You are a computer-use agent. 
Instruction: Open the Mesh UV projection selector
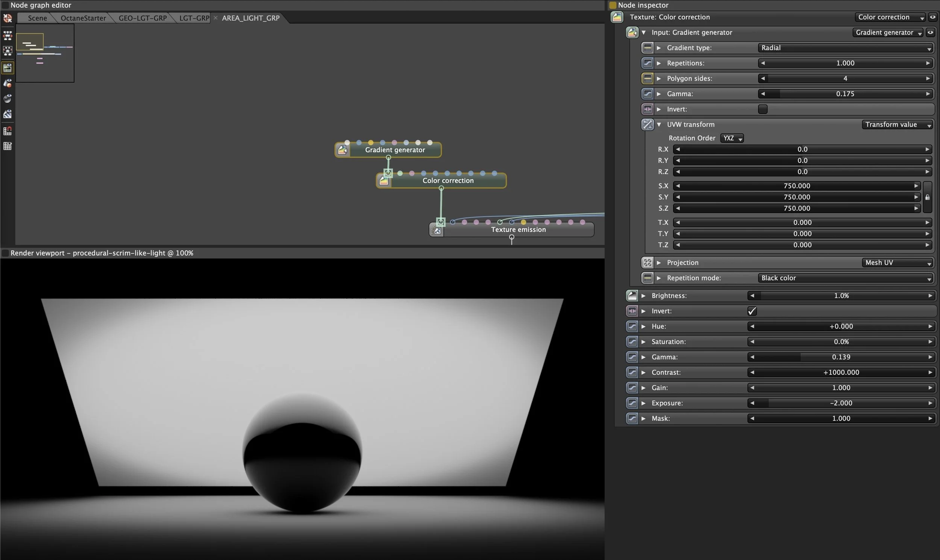coord(898,263)
